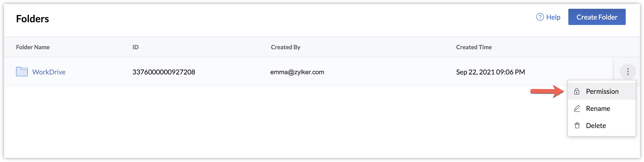Select Delete from the folder menu
This screenshot has height=162, width=644.
[x=596, y=125]
